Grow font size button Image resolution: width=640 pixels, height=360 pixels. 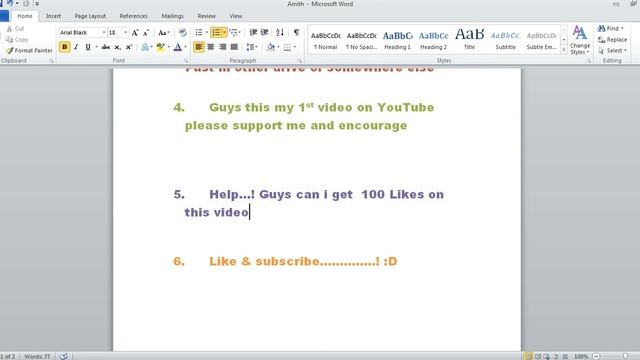(x=135, y=32)
